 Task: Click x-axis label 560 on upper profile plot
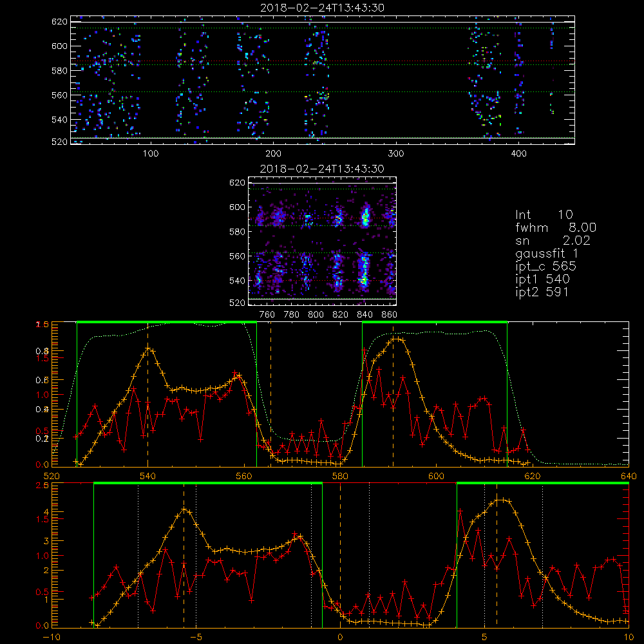(x=244, y=476)
